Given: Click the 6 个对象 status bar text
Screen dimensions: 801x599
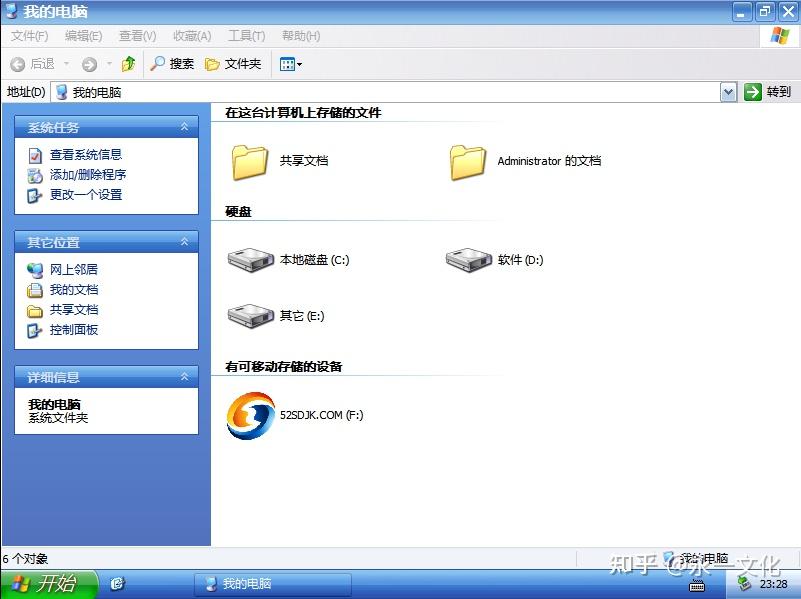Looking at the screenshot, I should (x=25, y=559).
